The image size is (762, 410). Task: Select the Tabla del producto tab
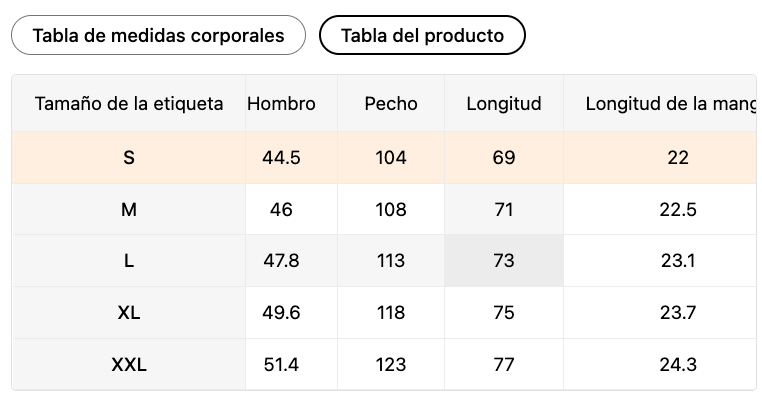pyautogui.click(x=422, y=35)
